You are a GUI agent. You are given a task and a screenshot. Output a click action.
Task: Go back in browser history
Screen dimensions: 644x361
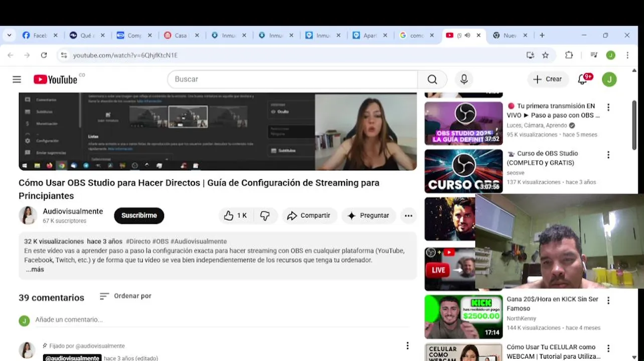[11, 55]
